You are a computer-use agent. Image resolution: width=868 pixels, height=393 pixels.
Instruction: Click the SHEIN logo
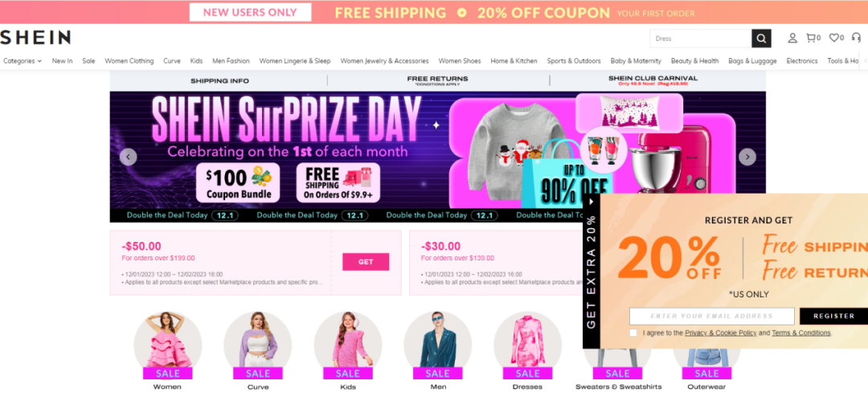coord(35,38)
